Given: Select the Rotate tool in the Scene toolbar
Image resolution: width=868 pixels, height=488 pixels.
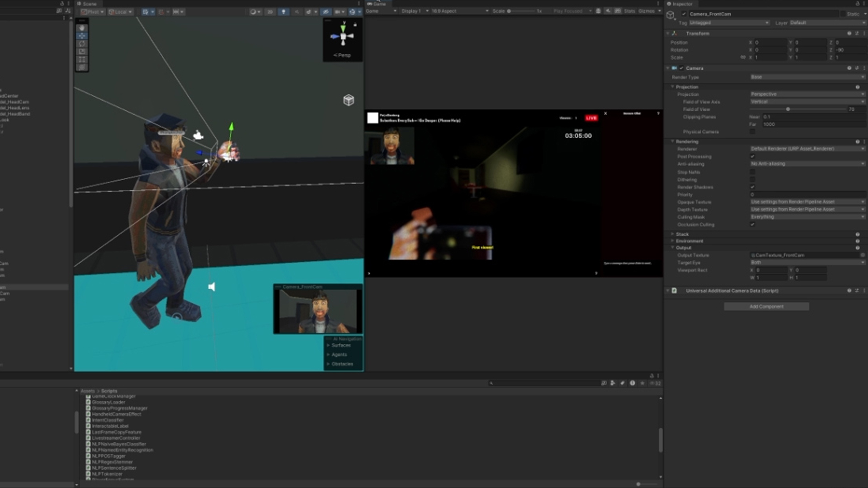Looking at the screenshot, I should pos(82,43).
